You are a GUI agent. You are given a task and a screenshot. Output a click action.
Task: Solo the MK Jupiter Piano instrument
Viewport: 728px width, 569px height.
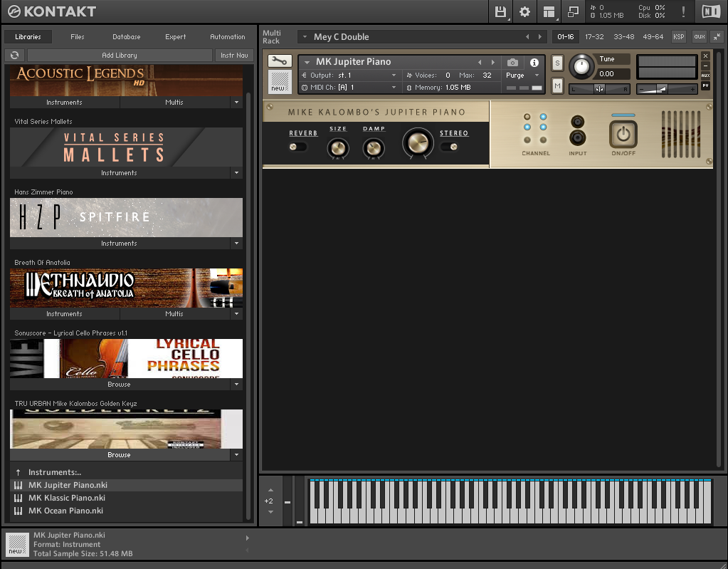point(557,63)
